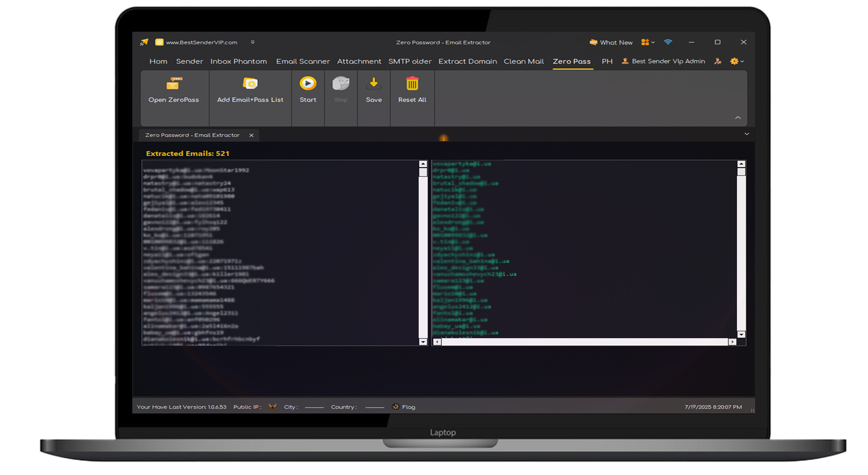The height and width of the screenshot is (475, 868).
Task: Click Add Email+Pass List
Action: (251, 90)
